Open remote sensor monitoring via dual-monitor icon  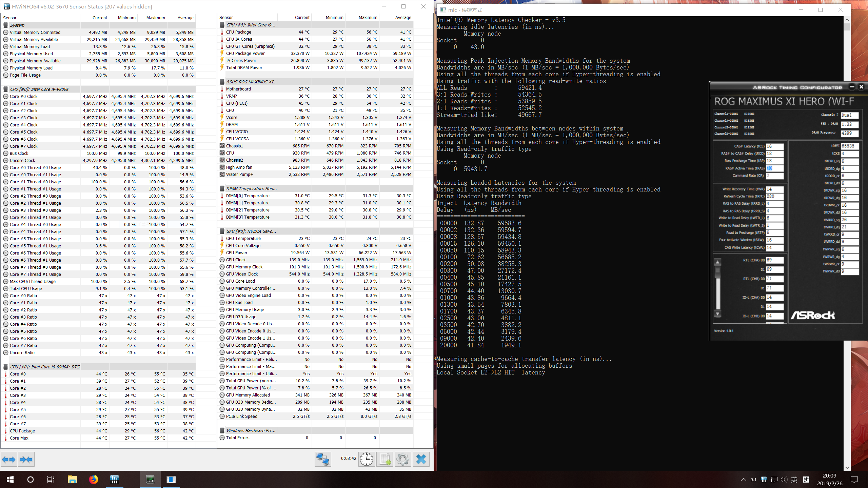323,459
